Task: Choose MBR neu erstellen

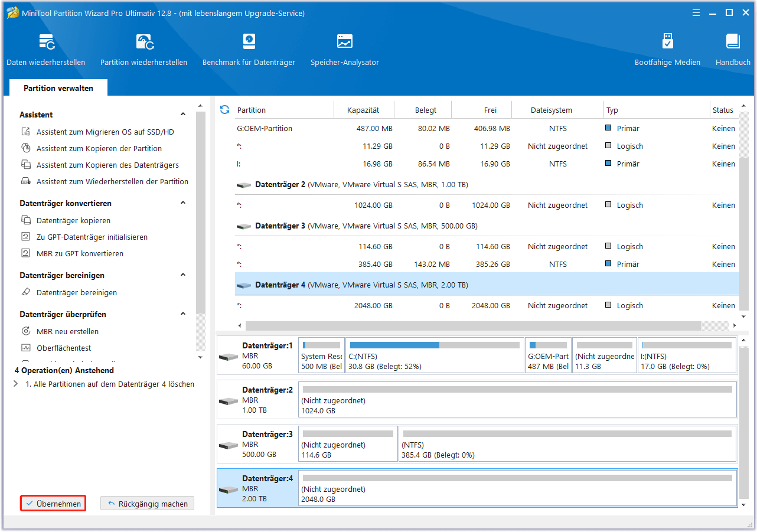Action: 60,332
